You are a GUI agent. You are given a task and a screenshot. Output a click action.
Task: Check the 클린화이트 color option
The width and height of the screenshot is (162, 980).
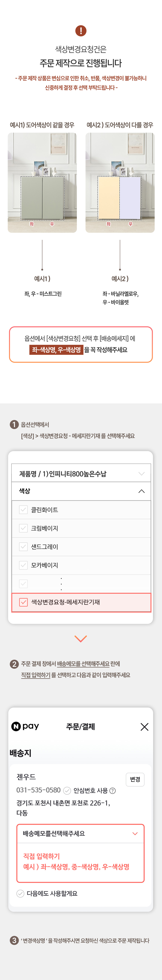click(23, 510)
